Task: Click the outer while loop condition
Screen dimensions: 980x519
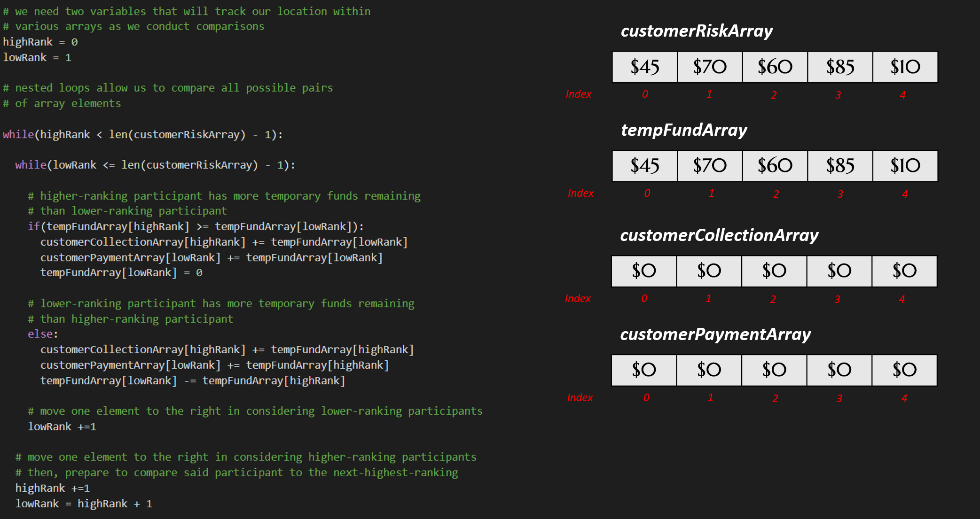Action: tap(141, 134)
